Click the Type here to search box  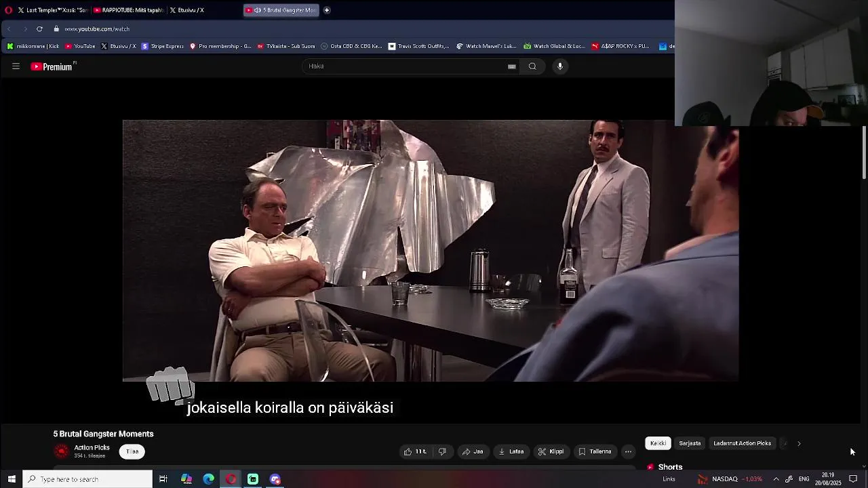coord(87,479)
